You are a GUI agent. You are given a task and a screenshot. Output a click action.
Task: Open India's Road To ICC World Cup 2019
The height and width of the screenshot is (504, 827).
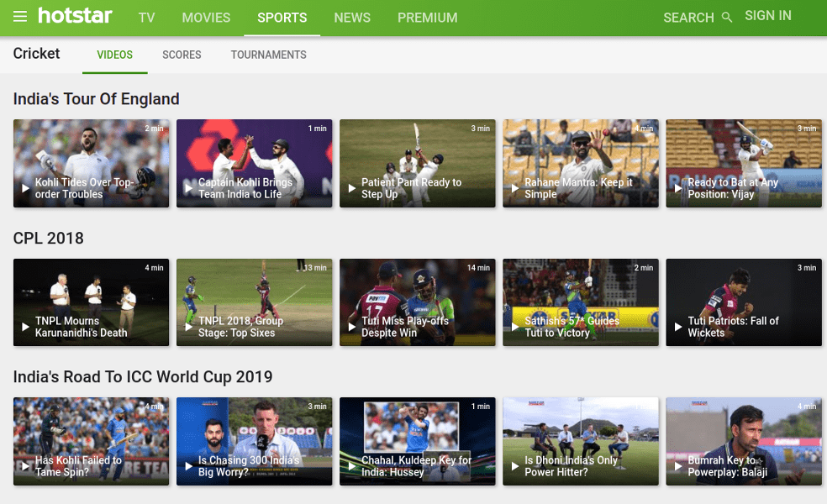tap(143, 377)
